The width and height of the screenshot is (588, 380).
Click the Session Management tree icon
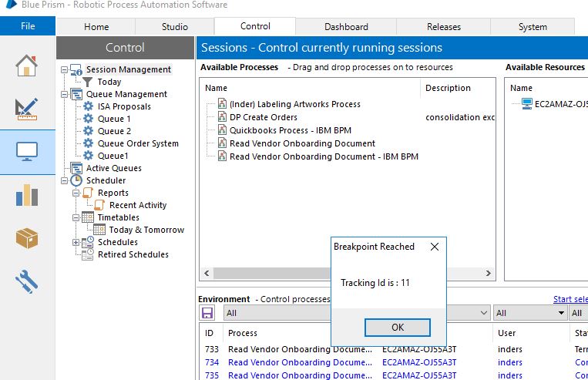(x=76, y=70)
